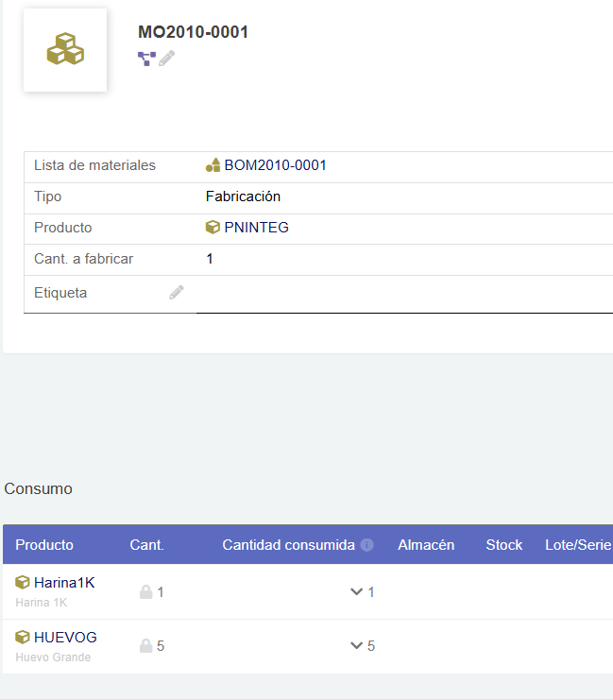Click the Cant. a fabricar label
Screen dimensions: 613x700
pos(83,259)
